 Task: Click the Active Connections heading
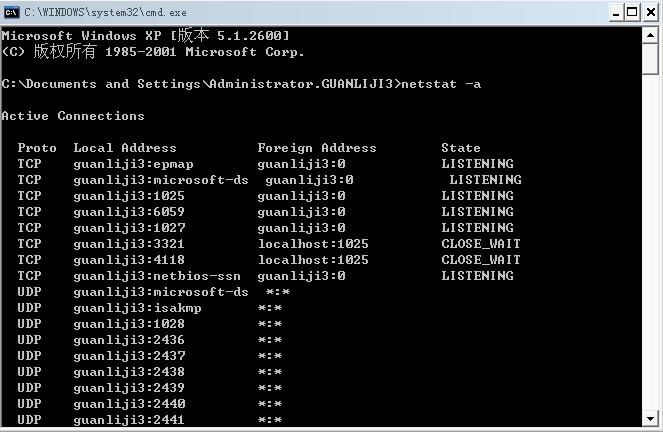[73, 116]
